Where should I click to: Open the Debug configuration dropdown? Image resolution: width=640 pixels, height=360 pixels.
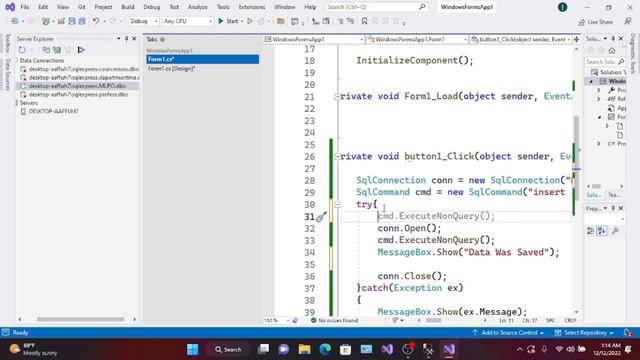[x=144, y=21]
